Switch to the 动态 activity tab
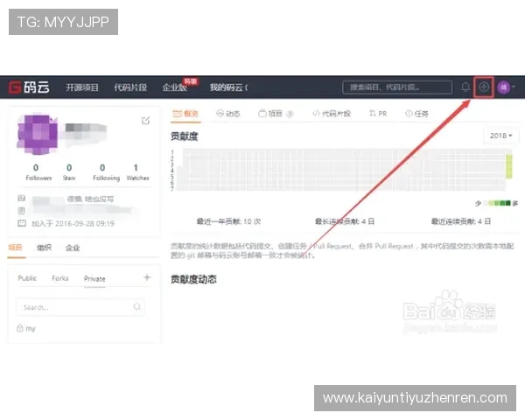 click(228, 114)
